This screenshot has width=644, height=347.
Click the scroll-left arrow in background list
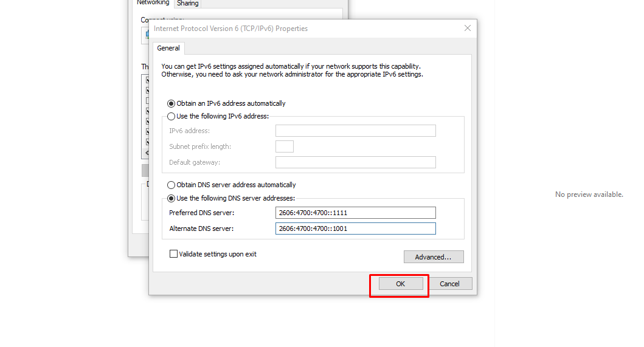click(146, 153)
